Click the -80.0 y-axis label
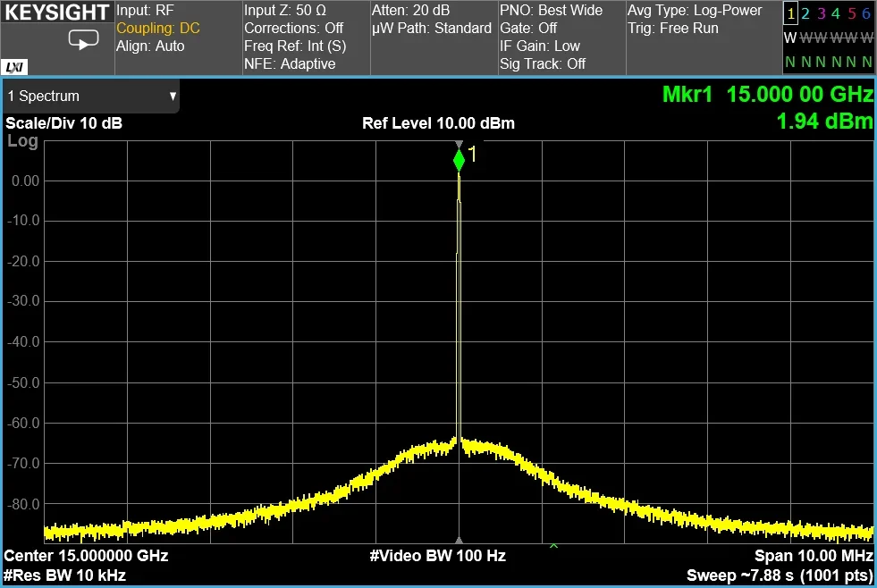The height and width of the screenshot is (588, 877). pos(23,505)
